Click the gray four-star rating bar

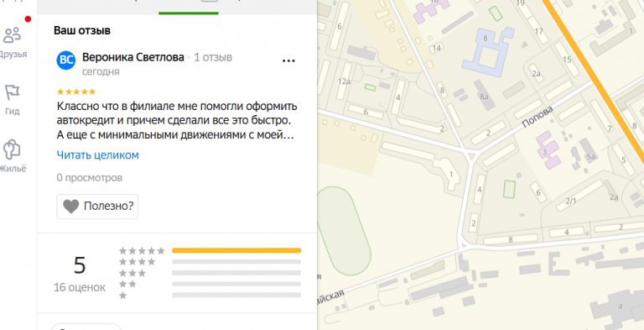pyautogui.click(x=236, y=262)
